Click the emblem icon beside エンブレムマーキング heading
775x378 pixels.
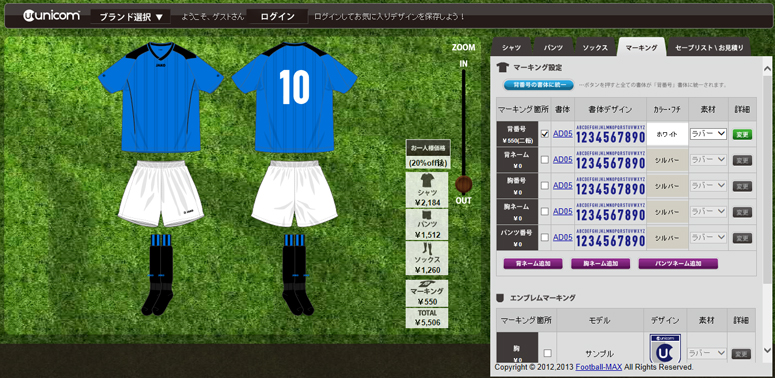coord(501,298)
